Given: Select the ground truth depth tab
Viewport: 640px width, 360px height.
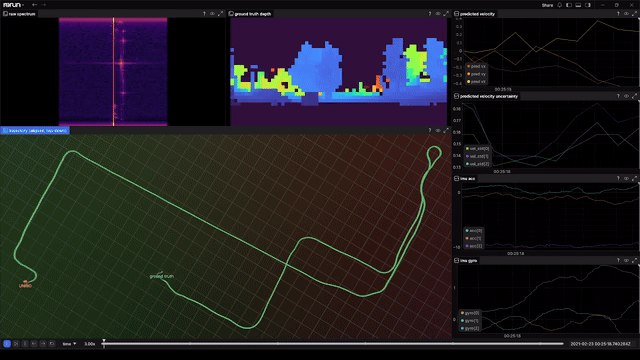Looking at the screenshot, I should (x=250, y=14).
